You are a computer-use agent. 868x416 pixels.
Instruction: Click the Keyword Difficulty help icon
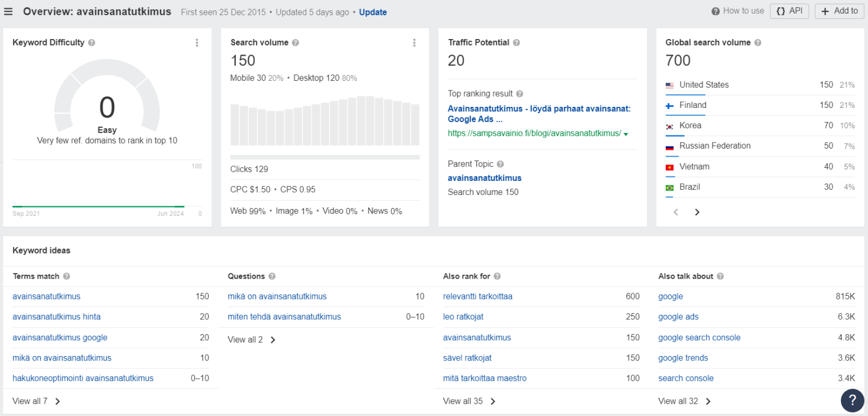92,42
